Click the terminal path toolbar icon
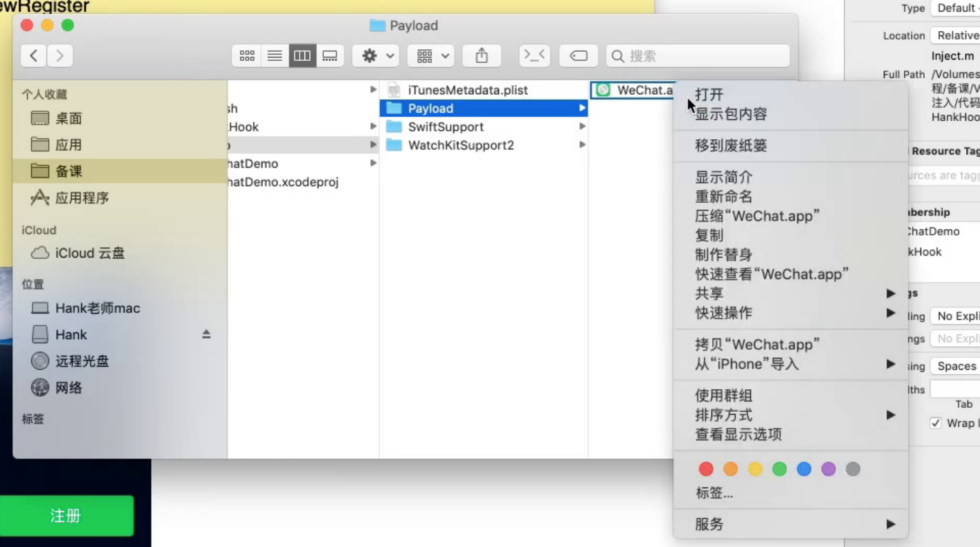The height and width of the screenshot is (547, 980). pyautogui.click(x=534, y=56)
